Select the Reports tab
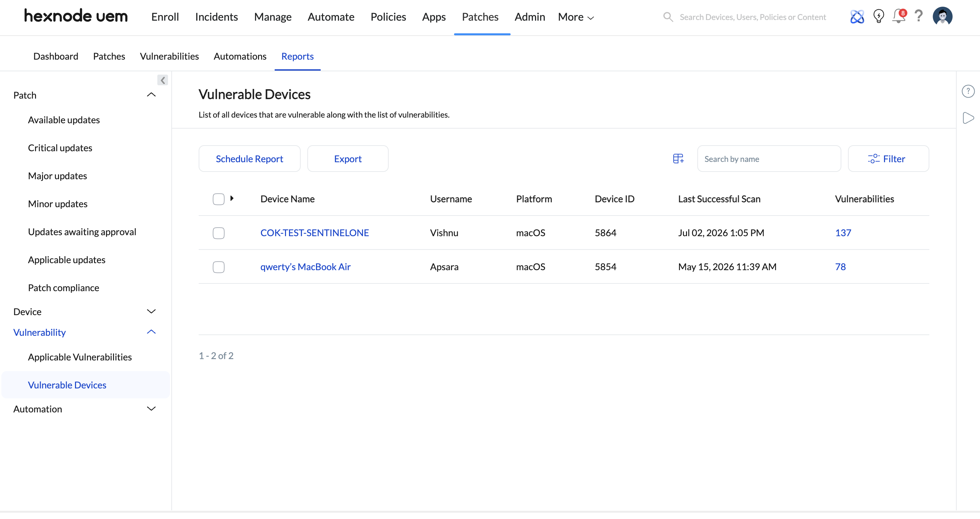980x519 pixels. 297,56
